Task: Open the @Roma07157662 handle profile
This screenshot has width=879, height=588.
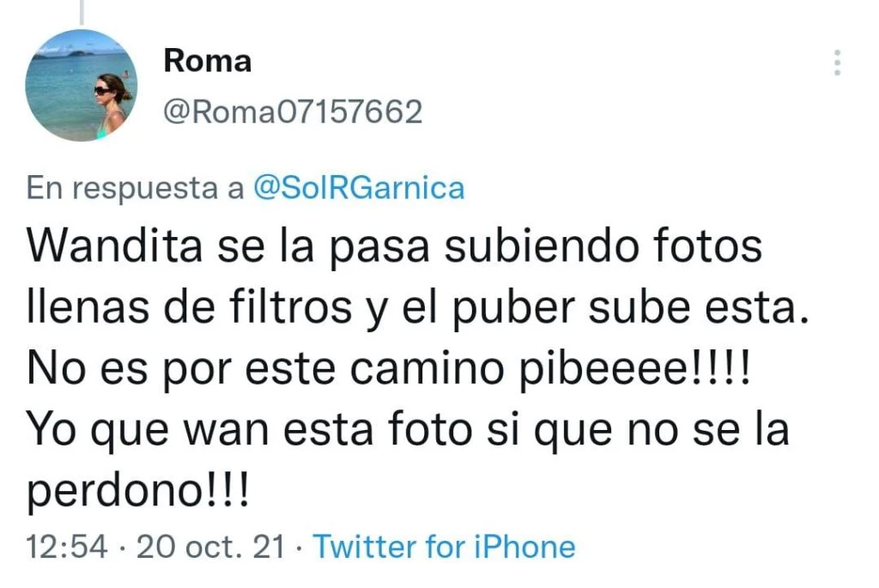Action: coord(293,112)
